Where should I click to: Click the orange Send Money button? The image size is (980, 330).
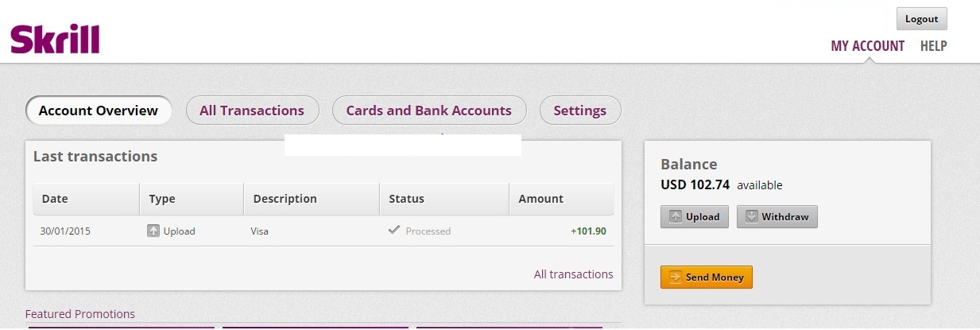706,277
